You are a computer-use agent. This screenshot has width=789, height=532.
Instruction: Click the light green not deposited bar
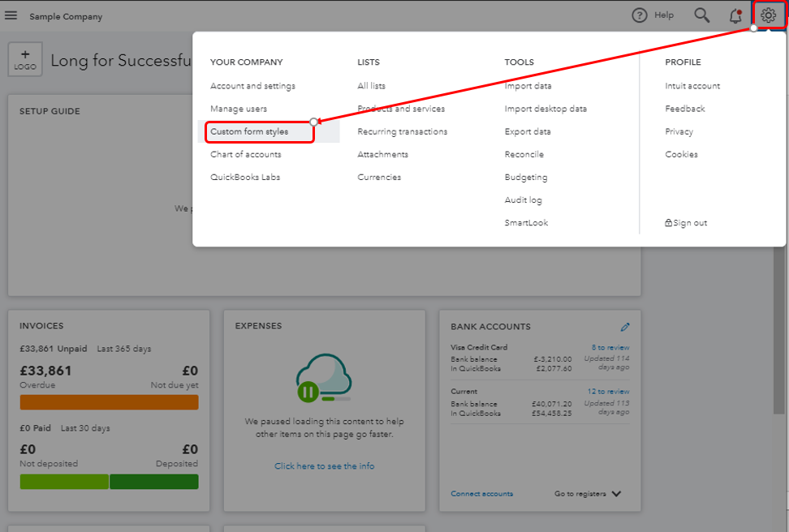(x=64, y=482)
